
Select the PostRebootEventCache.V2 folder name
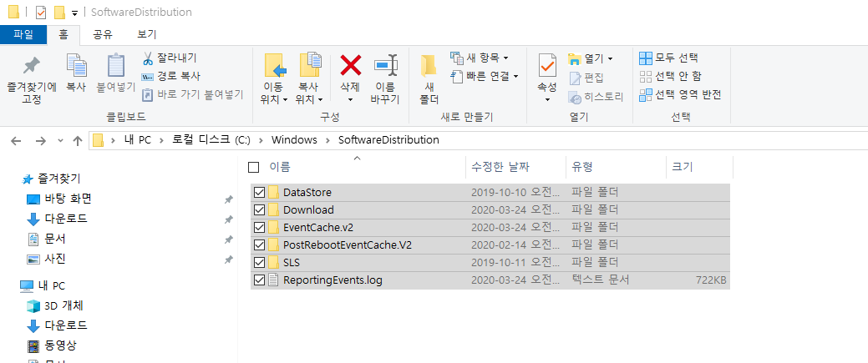click(347, 245)
